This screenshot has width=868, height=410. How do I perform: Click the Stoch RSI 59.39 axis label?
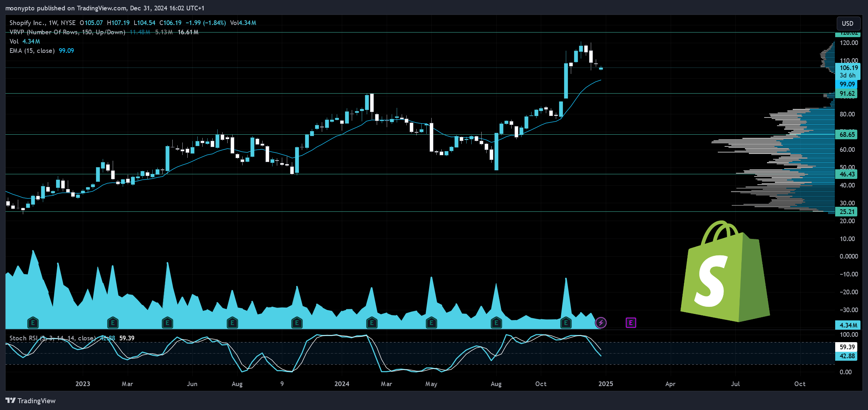[847, 347]
